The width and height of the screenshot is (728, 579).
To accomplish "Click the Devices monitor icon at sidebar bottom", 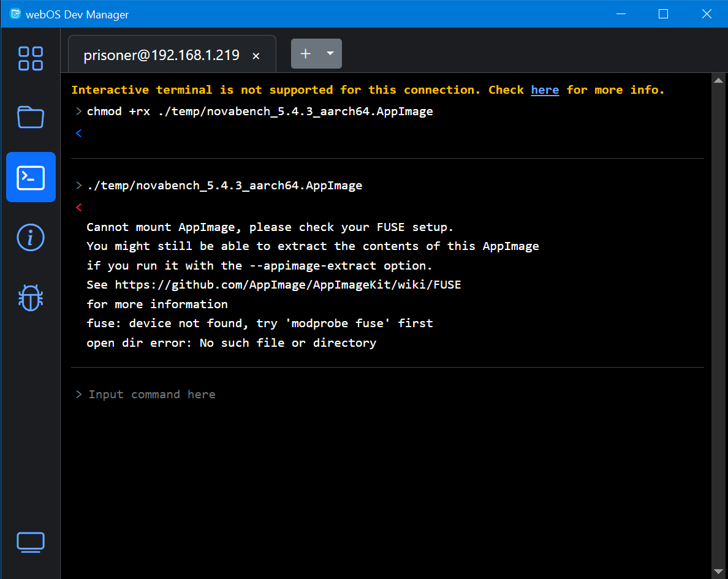I will [31, 542].
